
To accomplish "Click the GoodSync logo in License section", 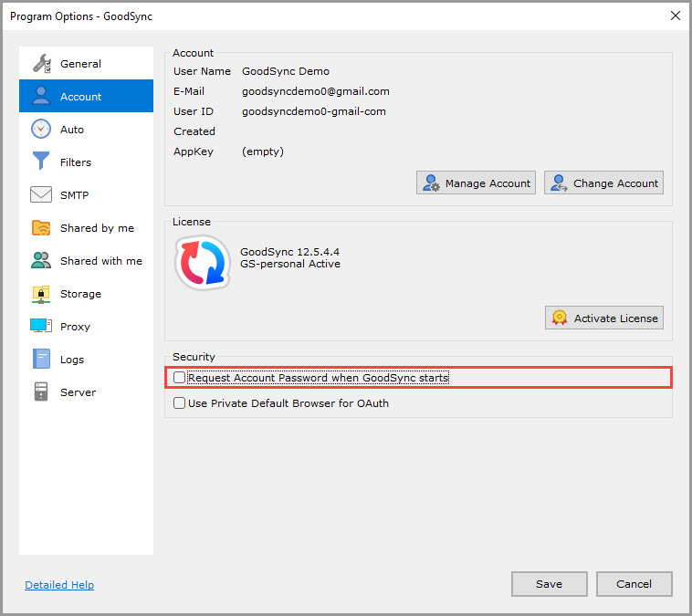I will pyautogui.click(x=203, y=263).
